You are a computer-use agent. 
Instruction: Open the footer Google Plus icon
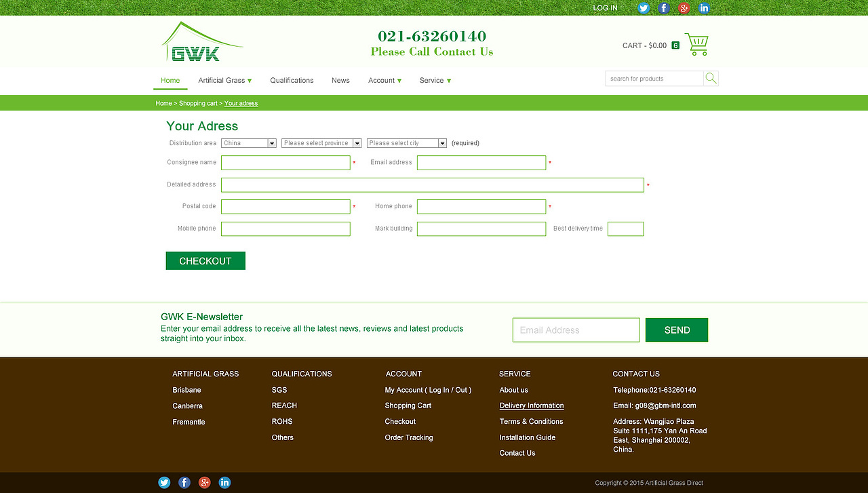[x=205, y=483]
